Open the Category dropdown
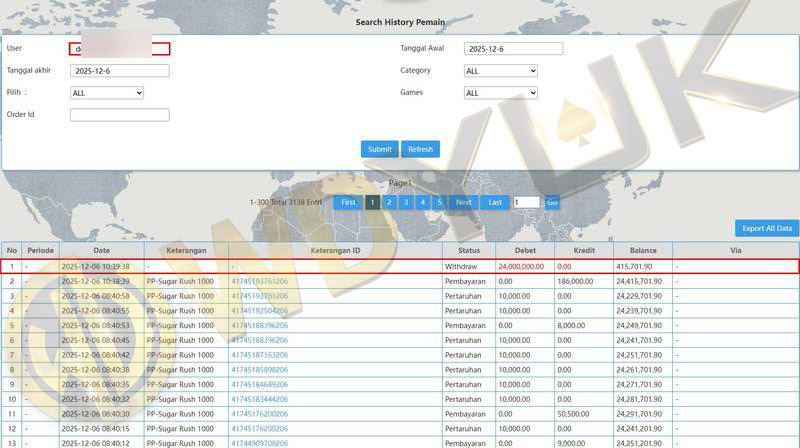 click(501, 71)
